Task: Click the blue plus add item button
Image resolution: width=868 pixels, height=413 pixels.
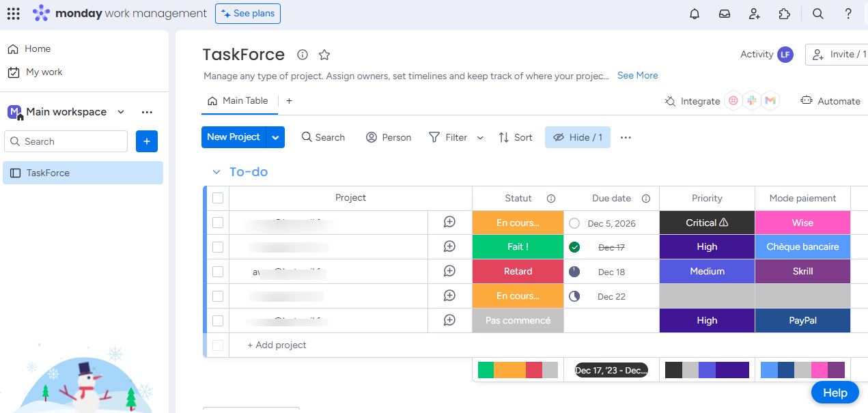Action: click(147, 141)
